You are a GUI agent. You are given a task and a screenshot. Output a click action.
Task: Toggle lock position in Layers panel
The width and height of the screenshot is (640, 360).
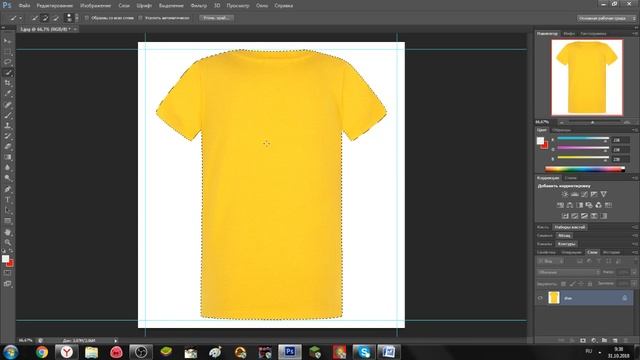581,284
